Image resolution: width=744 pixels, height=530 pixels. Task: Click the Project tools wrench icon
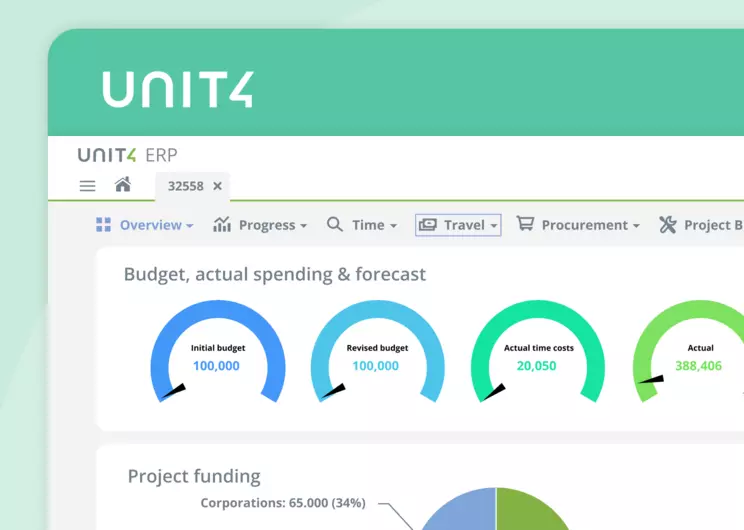668,224
